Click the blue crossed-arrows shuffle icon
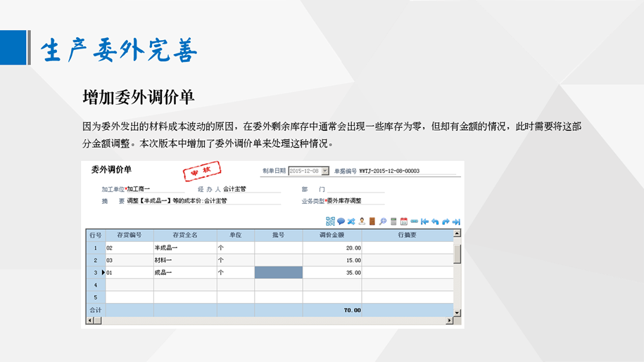 point(351,221)
